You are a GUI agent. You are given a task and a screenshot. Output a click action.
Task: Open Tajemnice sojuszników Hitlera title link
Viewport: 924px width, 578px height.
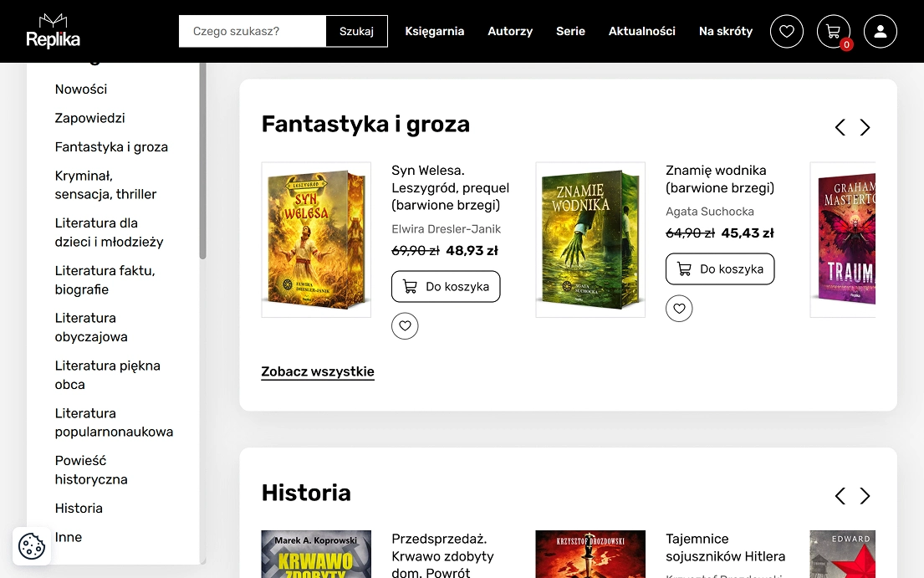(726, 547)
